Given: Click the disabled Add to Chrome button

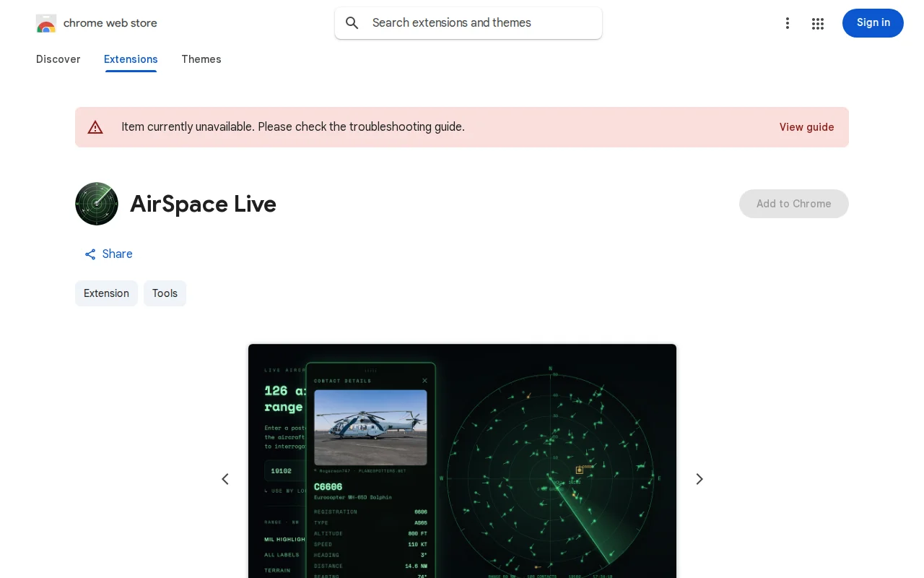Looking at the screenshot, I should click(794, 204).
